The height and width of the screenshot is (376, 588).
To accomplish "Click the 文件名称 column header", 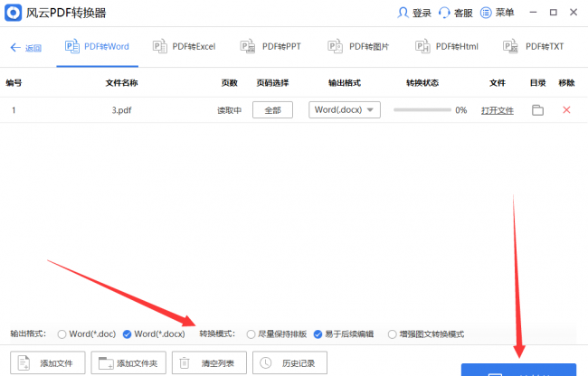I will pyautogui.click(x=121, y=83).
